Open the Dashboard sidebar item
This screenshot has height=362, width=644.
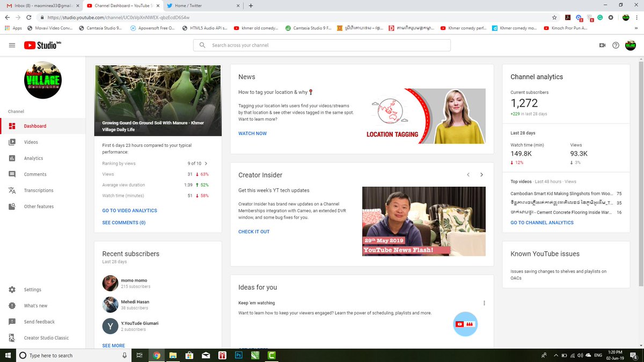[42, 126]
